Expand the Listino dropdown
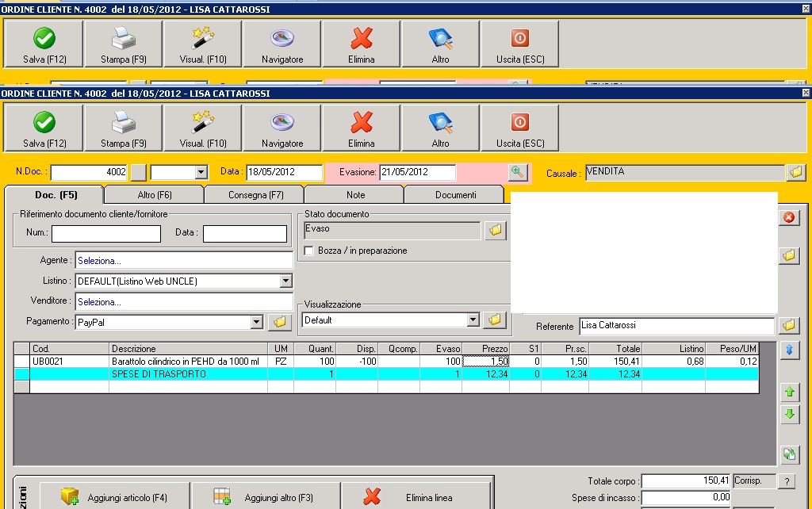 coord(285,281)
